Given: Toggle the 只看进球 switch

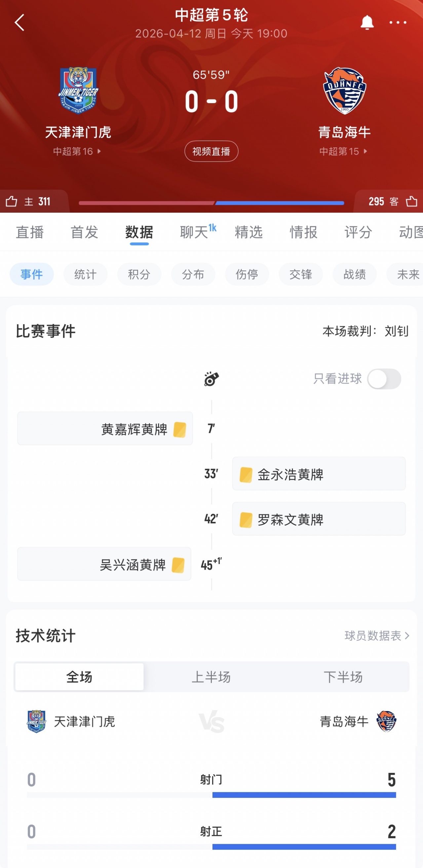Looking at the screenshot, I should [384, 379].
